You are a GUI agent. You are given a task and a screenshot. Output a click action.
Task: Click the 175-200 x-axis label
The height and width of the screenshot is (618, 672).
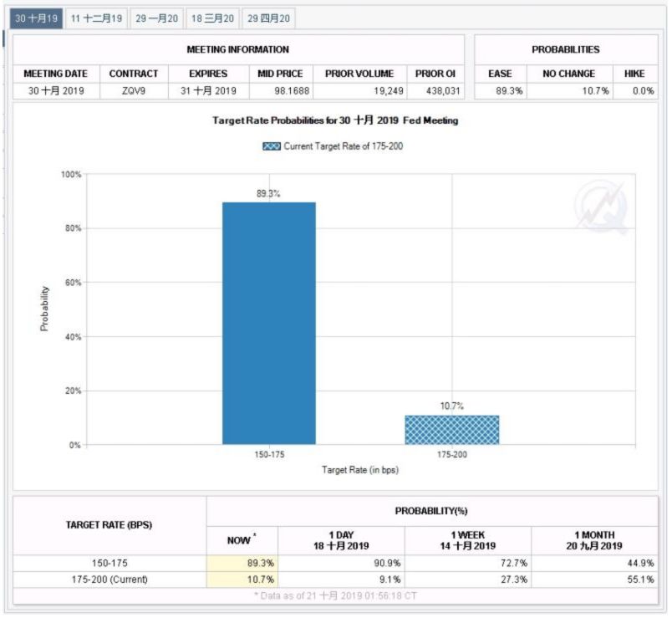click(452, 455)
